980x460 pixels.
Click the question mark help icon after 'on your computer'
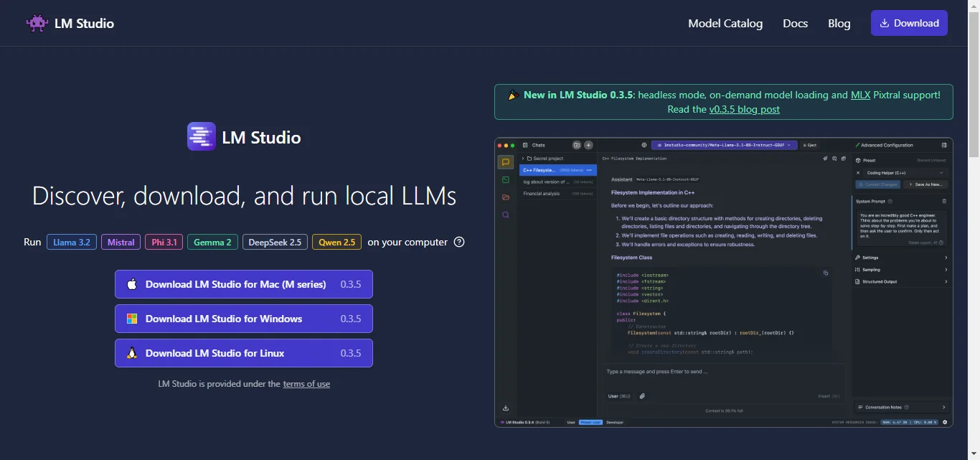click(460, 242)
